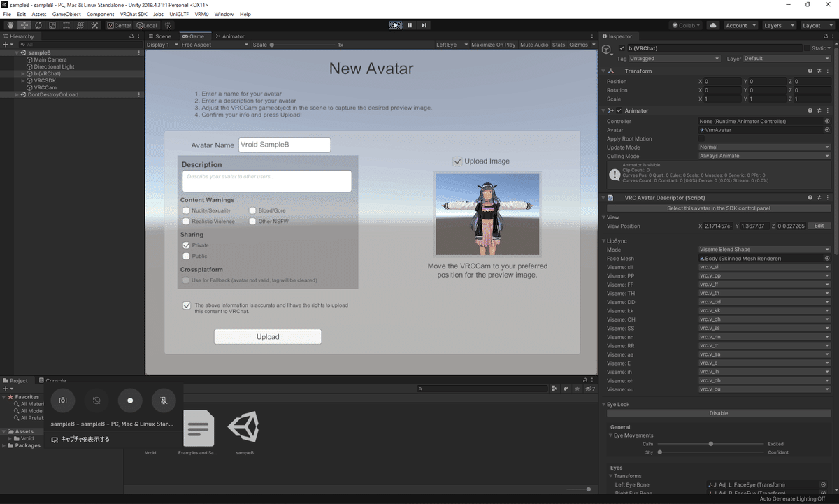This screenshot has width=839, height=504.
Task: Open Animator component context menu
Action: coord(827,110)
